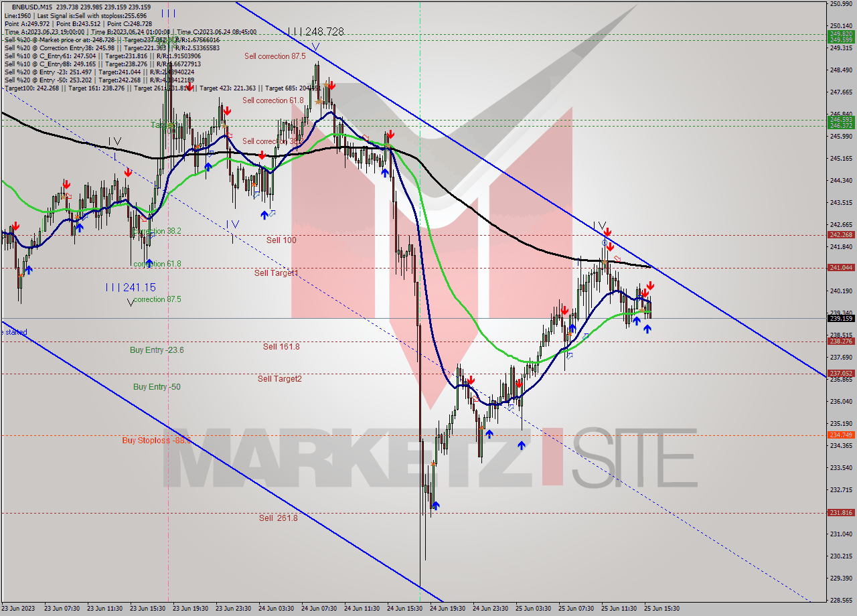857x616 pixels.
Task: Click the '25 Jun 07:30' time label
Action: pyautogui.click(x=576, y=609)
